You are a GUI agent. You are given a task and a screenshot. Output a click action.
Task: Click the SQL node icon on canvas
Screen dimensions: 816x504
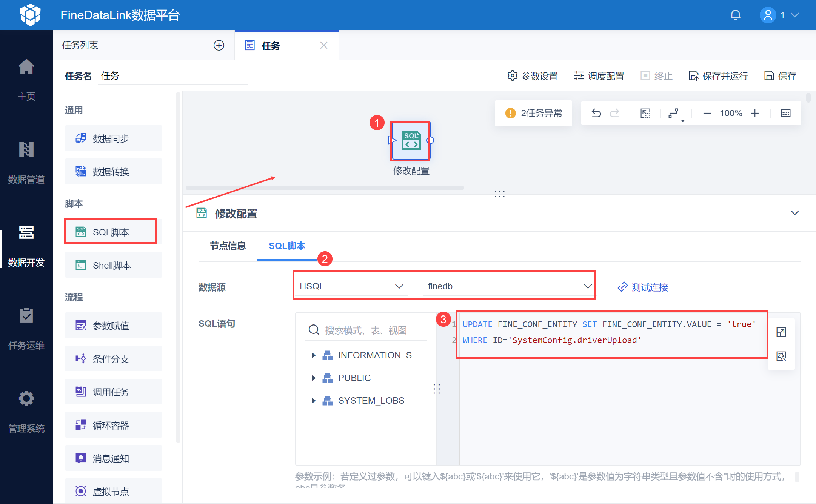[x=411, y=141]
